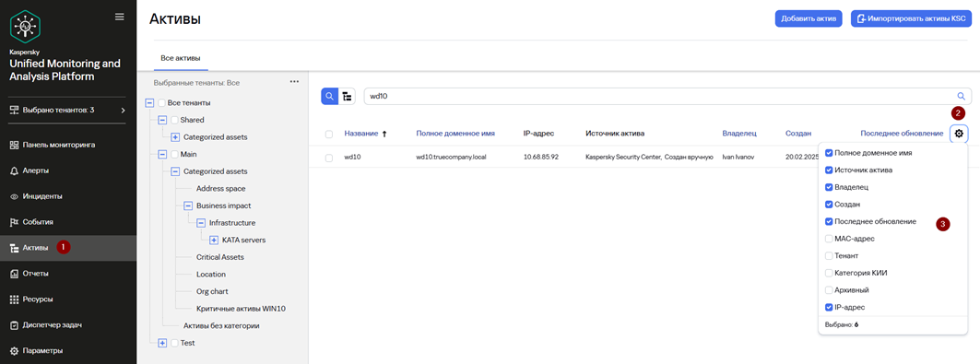Expand the KATA servers node
This screenshot has height=364, width=980.
tap(214, 240)
